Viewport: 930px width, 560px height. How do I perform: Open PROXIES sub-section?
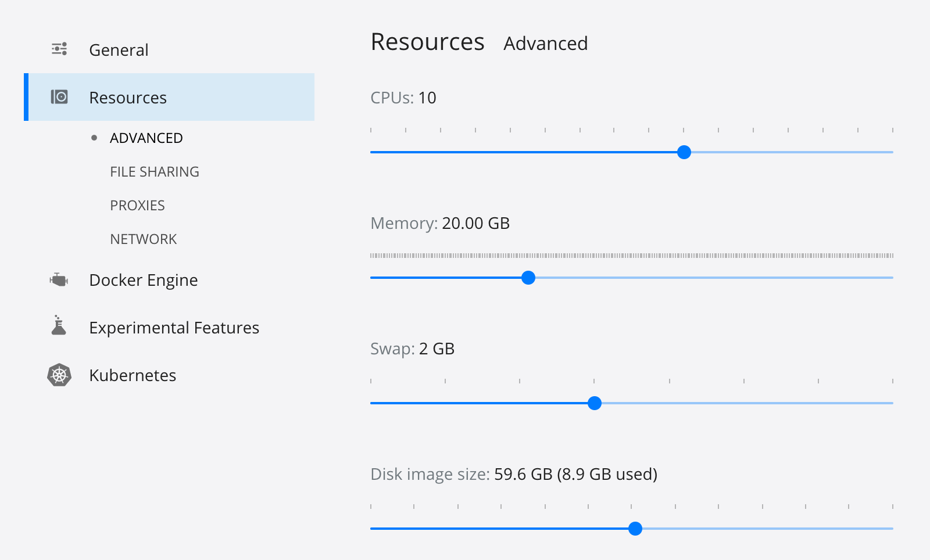[x=138, y=206]
